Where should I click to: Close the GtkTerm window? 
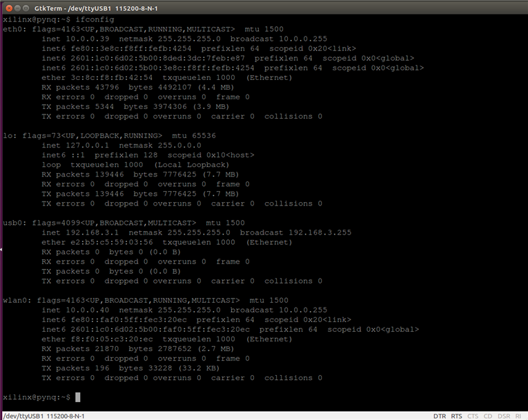tap(9, 8)
